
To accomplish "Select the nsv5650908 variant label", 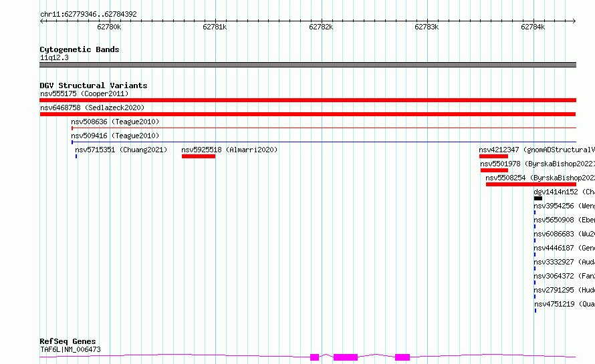I will (x=564, y=220).
